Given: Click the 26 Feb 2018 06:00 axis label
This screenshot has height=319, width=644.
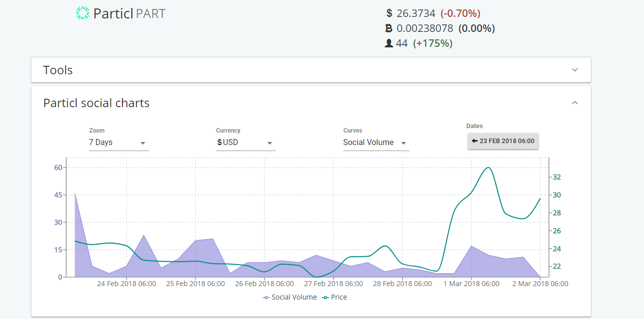Looking at the screenshot, I should coord(264,284).
